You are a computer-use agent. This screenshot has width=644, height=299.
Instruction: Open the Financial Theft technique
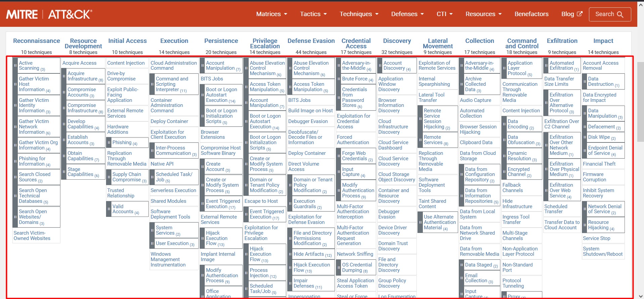(599, 164)
